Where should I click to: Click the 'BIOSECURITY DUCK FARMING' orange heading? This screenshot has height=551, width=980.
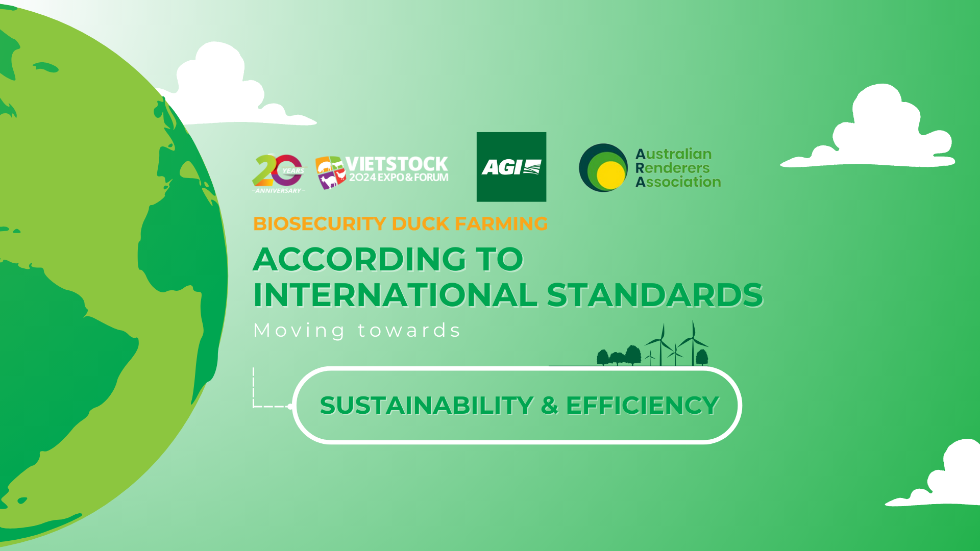pos(400,223)
